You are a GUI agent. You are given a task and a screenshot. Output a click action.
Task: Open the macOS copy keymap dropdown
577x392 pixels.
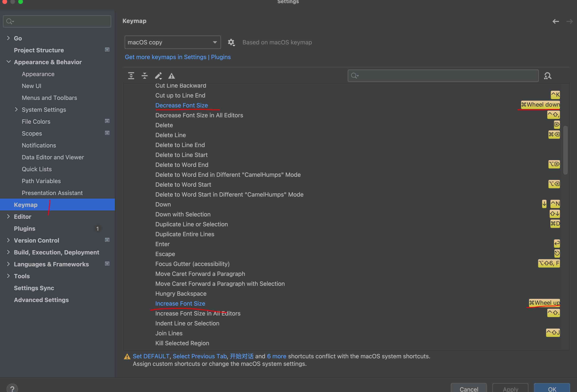pyautogui.click(x=173, y=42)
